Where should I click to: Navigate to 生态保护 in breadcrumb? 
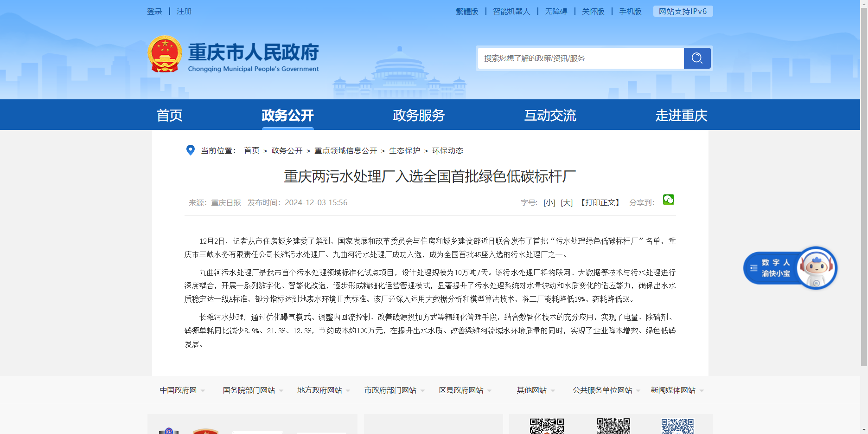(x=404, y=151)
